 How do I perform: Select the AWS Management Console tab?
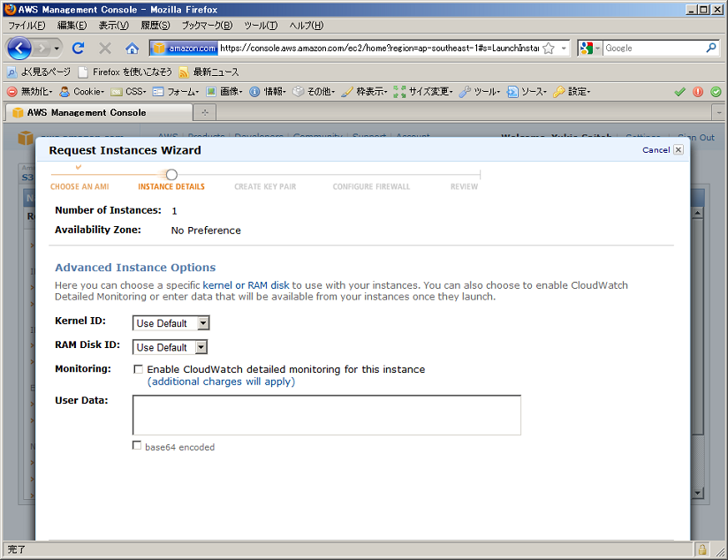point(97,112)
